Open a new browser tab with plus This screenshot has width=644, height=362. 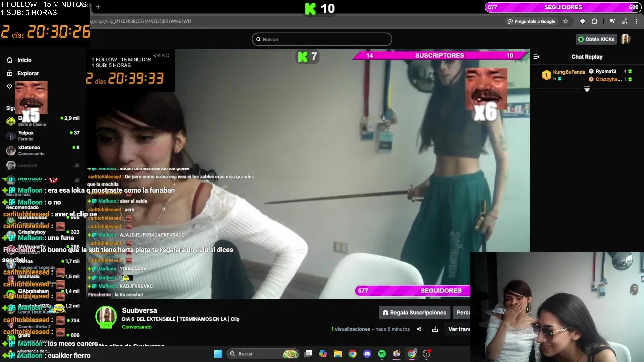click(98, 7)
